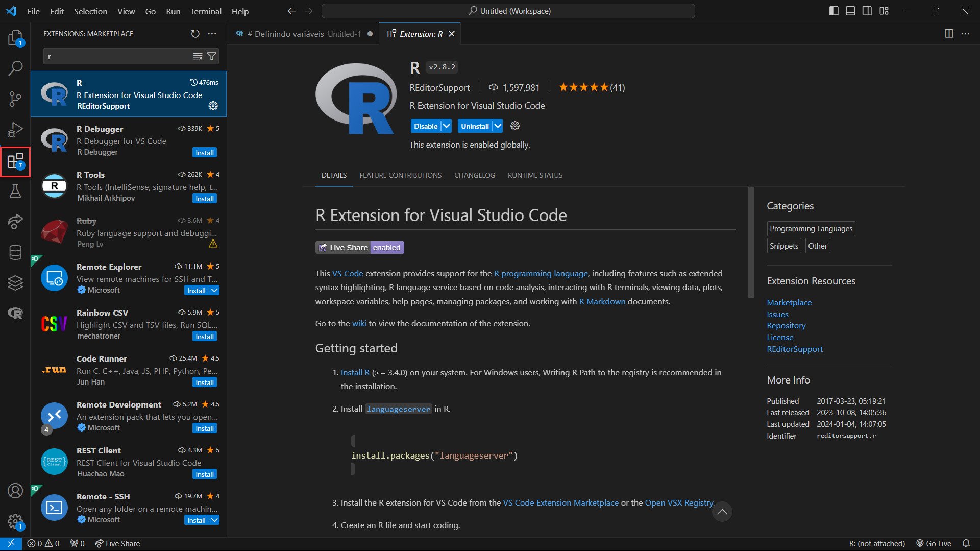Viewport: 980px width, 551px height.
Task: Click the remote window indicator in status bar
Action: coord(11,544)
